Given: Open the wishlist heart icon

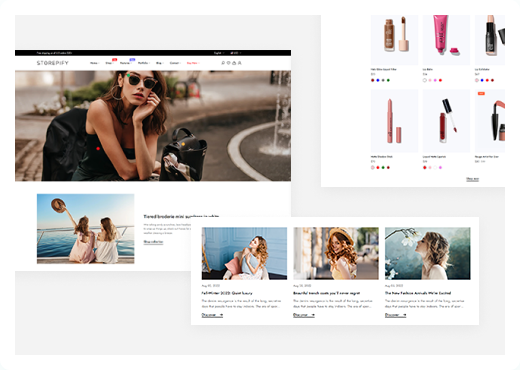Looking at the screenshot, I should (x=228, y=63).
